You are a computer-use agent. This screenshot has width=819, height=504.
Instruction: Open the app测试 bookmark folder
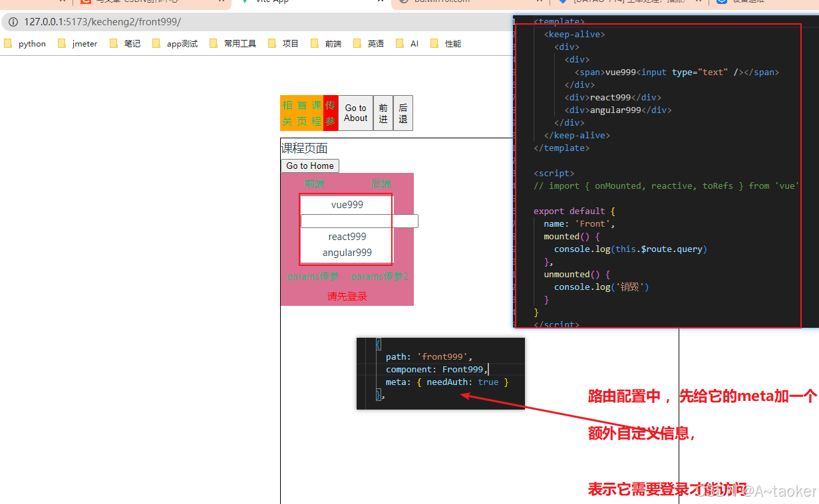175,44
